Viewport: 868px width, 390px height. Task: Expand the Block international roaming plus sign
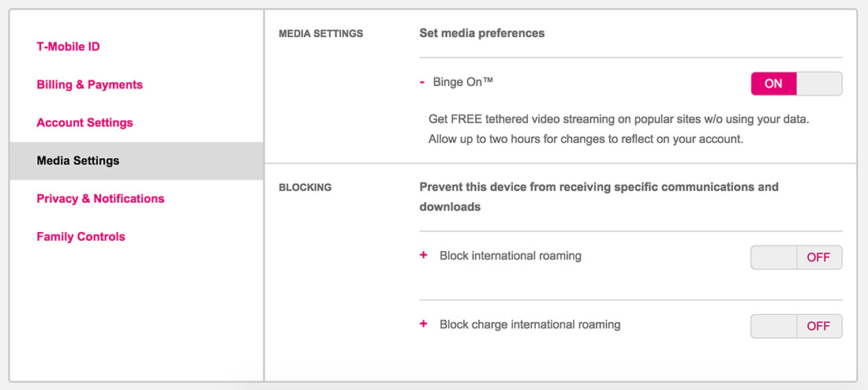click(x=424, y=255)
